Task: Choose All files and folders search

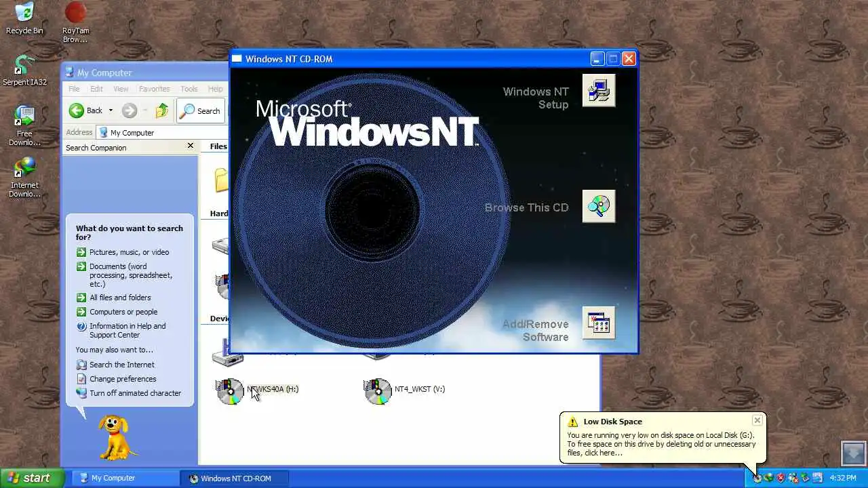Action: pyautogui.click(x=114, y=298)
